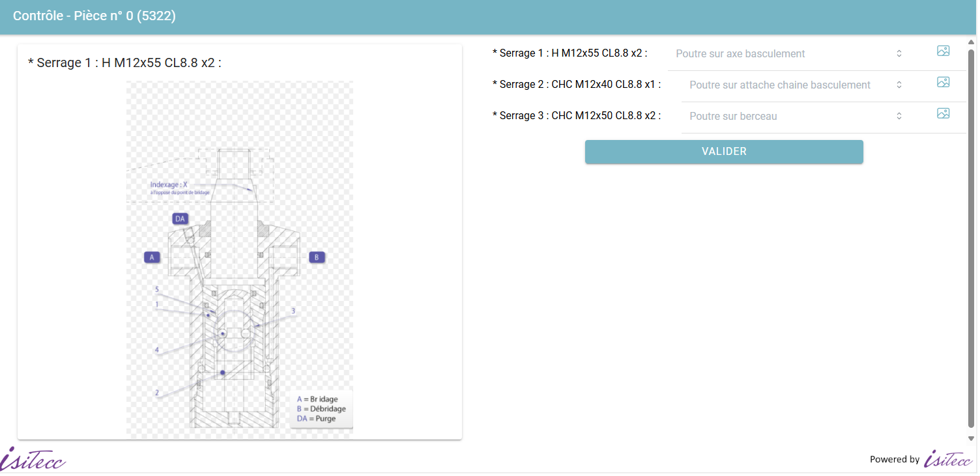
Task: Click the Bridage/Débridage/Purge legend box
Action: 321,409
